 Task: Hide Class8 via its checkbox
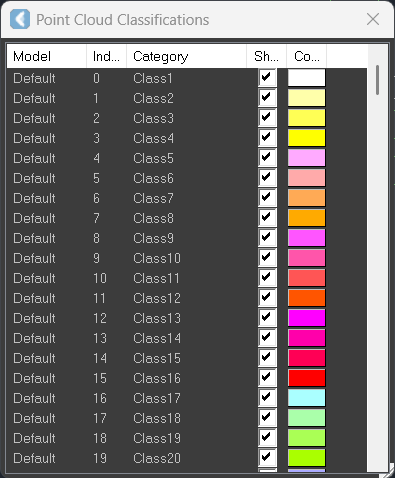[267, 218]
